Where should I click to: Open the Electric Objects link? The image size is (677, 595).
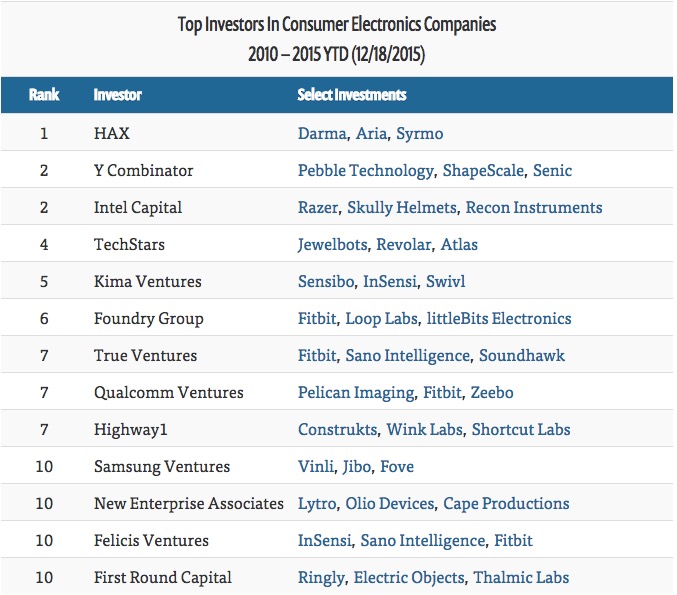tap(409, 578)
